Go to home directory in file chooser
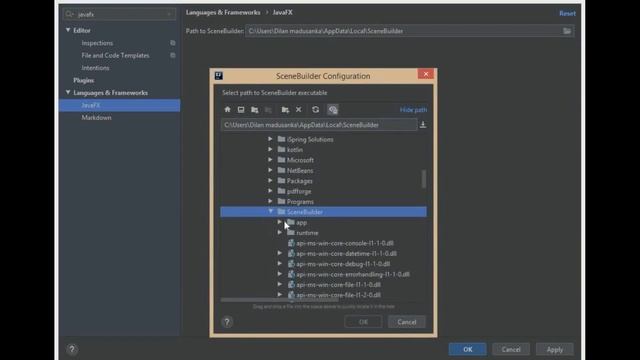The image size is (640, 360). [227, 109]
